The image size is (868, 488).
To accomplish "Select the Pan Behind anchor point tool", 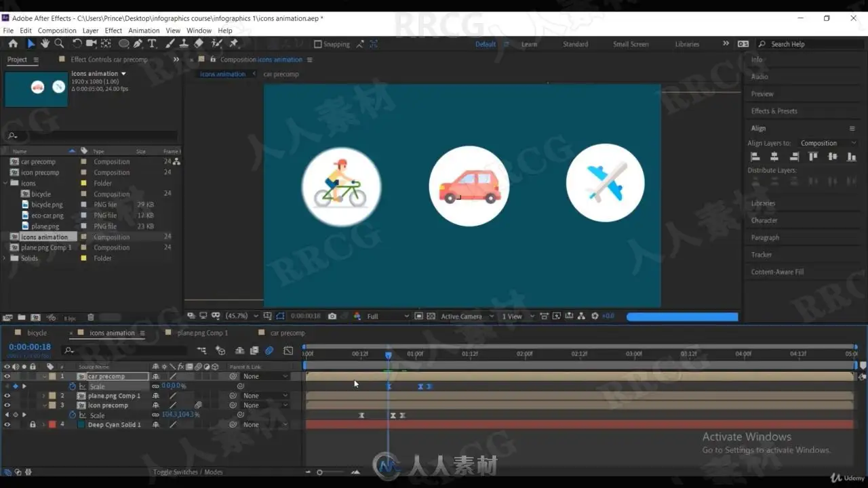I will click(106, 43).
